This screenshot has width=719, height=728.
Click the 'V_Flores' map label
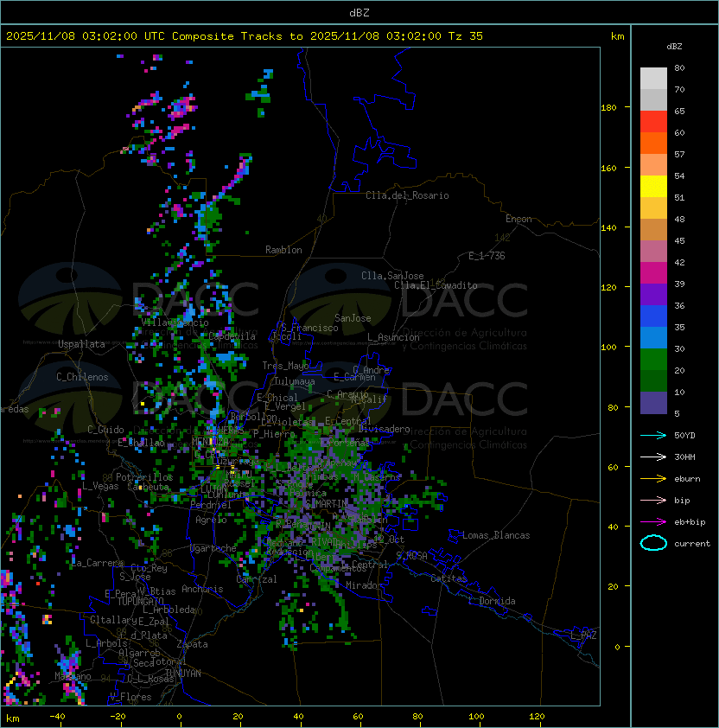(x=130, y=697)
